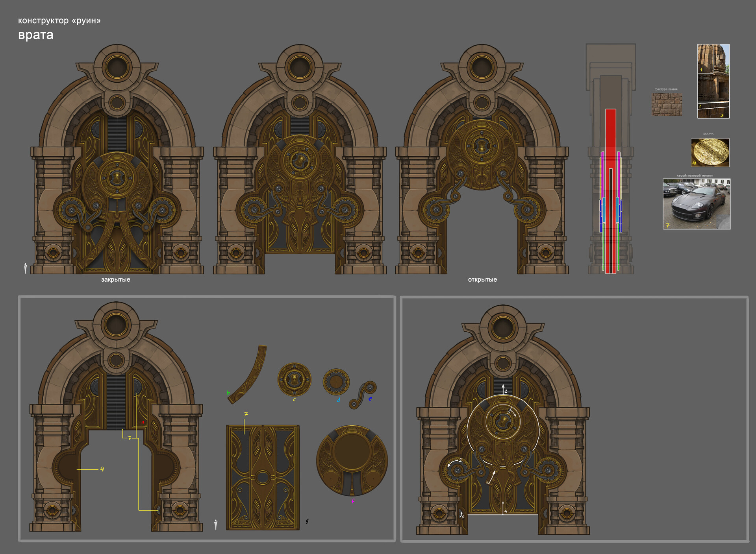The width and height of the screenshot is (756, 554).
Task: Toggle visibility of the closed gate view 'закрытые'
Action: click(x=115, y=280)
